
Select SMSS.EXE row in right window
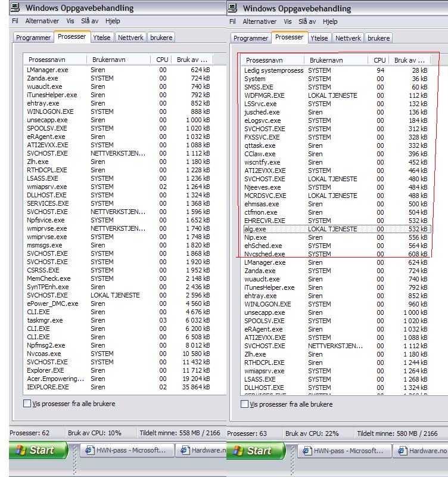[x=336, y=87]
